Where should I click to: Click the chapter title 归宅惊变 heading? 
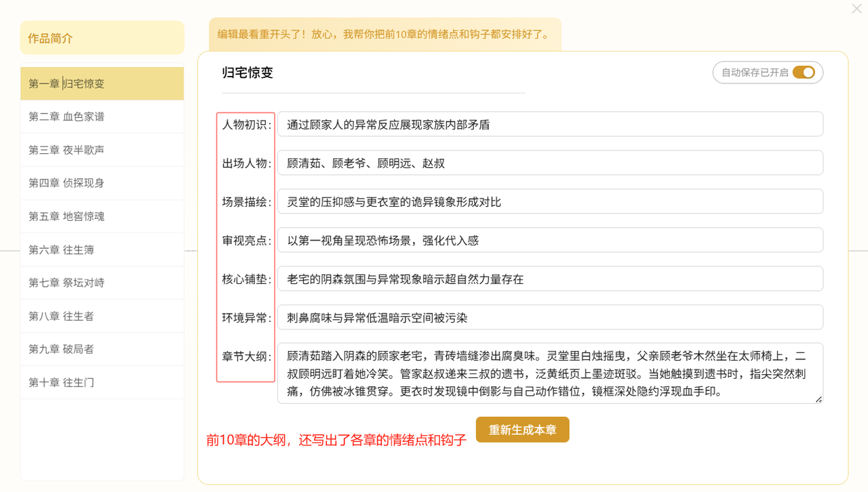248,73
